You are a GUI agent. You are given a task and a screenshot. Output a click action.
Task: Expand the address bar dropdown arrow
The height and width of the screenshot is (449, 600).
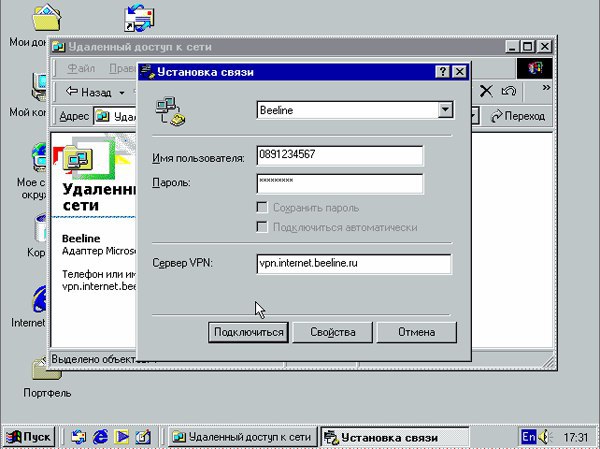(474, 116)
